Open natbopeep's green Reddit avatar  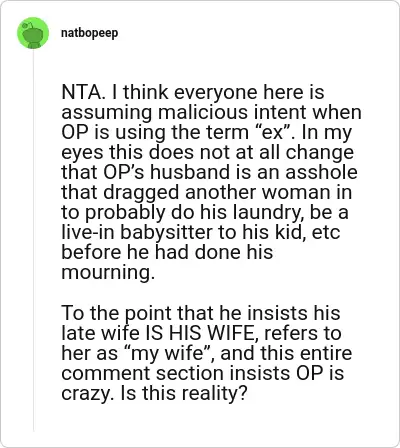click(33, 33)
